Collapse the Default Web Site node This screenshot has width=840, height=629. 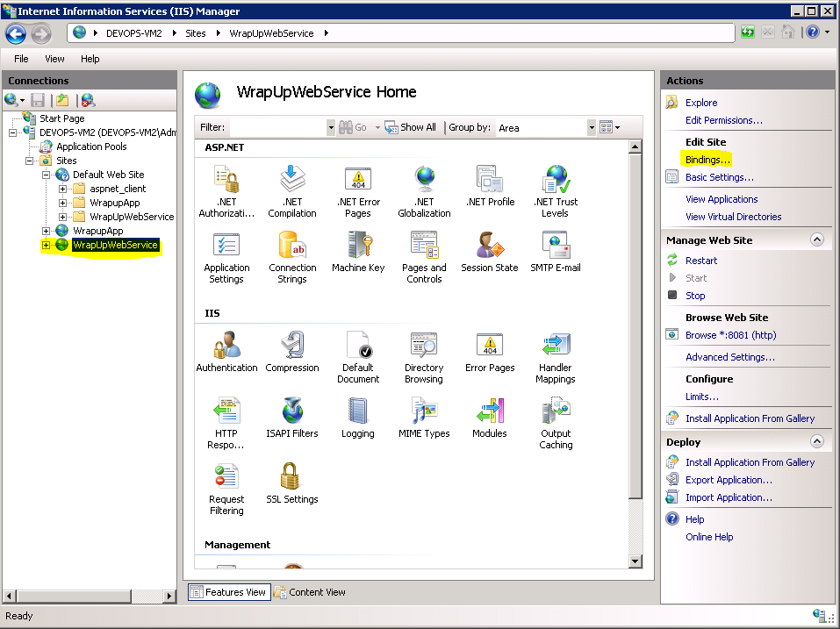point(47,175)
